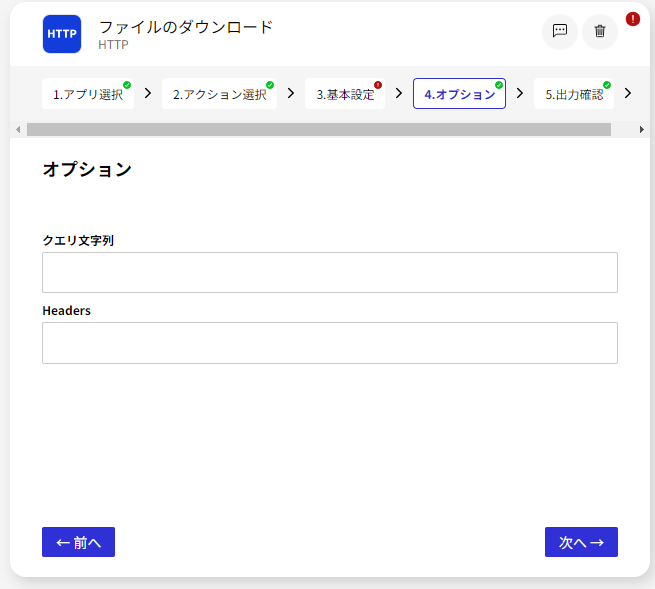Viewport: 655px width, 589px height.
Task: Delete step with the trash icon
Action: pos(599,31)
